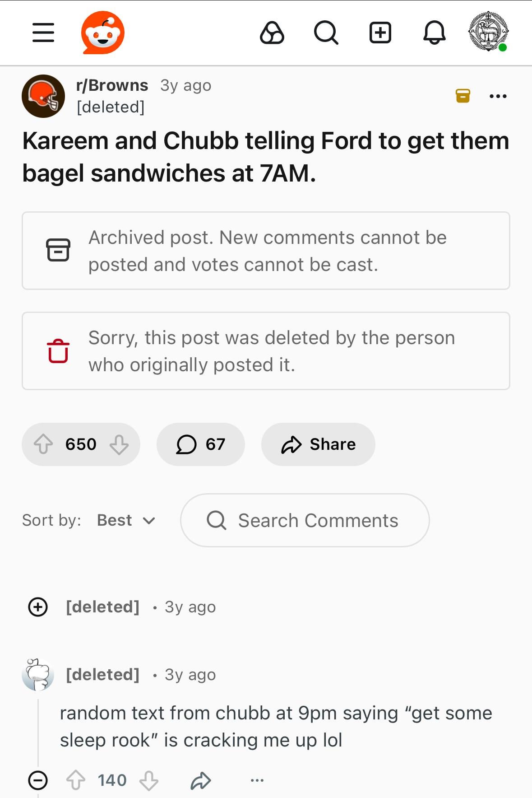
Task: Open the post's three-dot options menu
Action: coord(498,96)
